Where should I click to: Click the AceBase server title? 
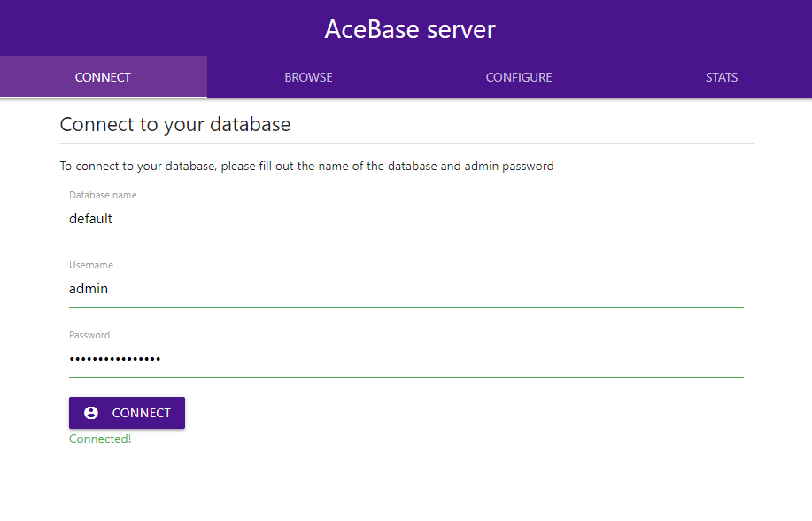pos(410,29)
